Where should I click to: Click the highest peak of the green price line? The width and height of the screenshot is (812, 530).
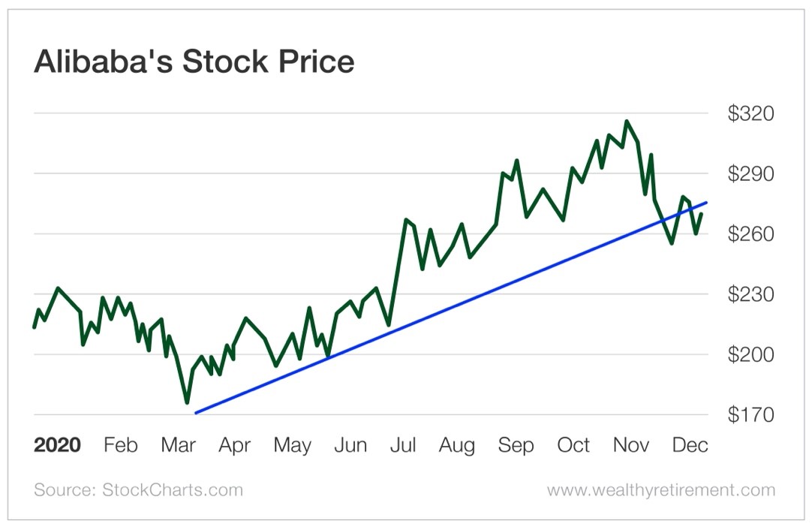pyautogui.click(x=627, y=122)
